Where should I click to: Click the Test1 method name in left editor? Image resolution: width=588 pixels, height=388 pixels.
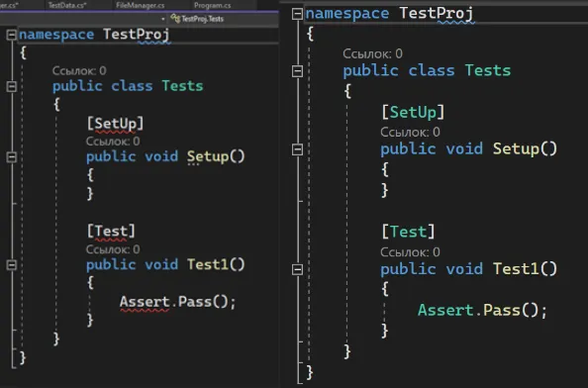click(x=208, y=264)
